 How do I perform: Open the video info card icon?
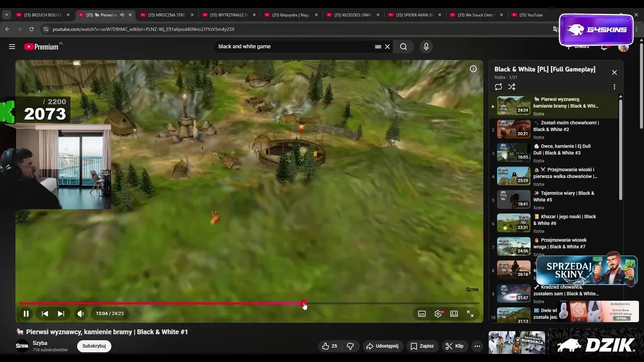click(x=473, y=69)
